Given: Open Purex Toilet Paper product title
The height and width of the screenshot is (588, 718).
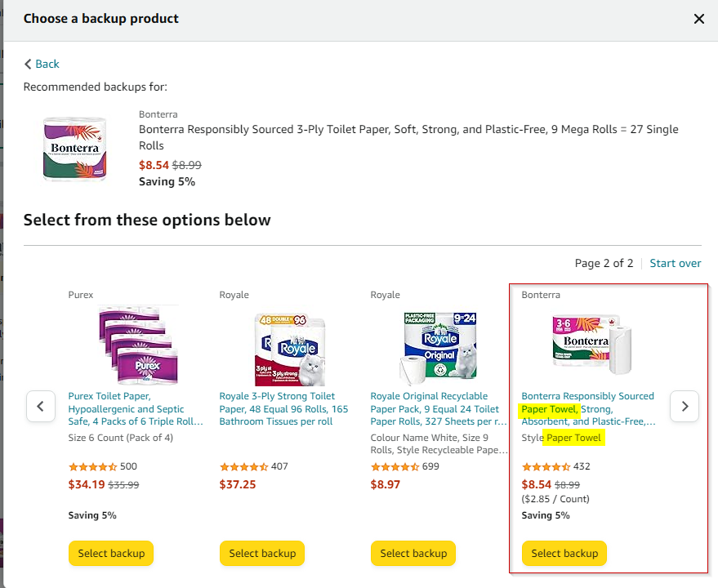Looking at the screenshot, I should click(x=127, y=408).
